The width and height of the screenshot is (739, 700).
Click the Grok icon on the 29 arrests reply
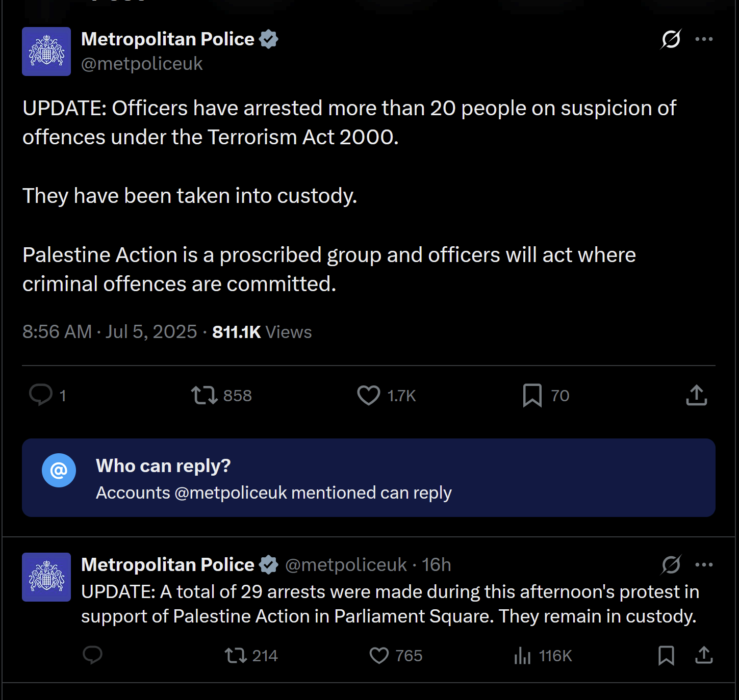(x=671, y=565)
